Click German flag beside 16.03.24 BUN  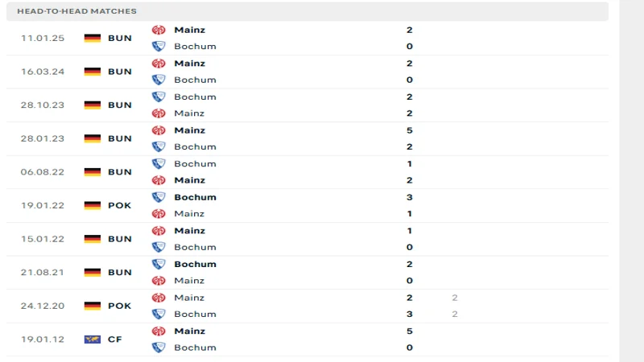93,72
